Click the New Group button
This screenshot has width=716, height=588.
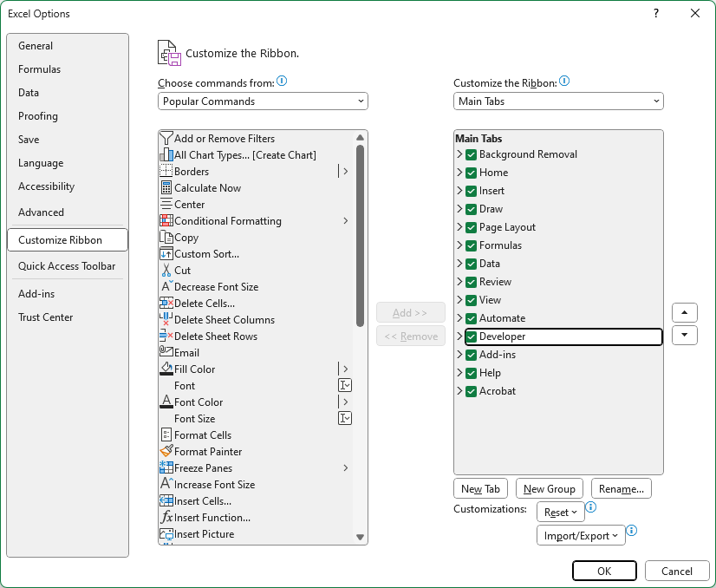click(x=549, y=488)
